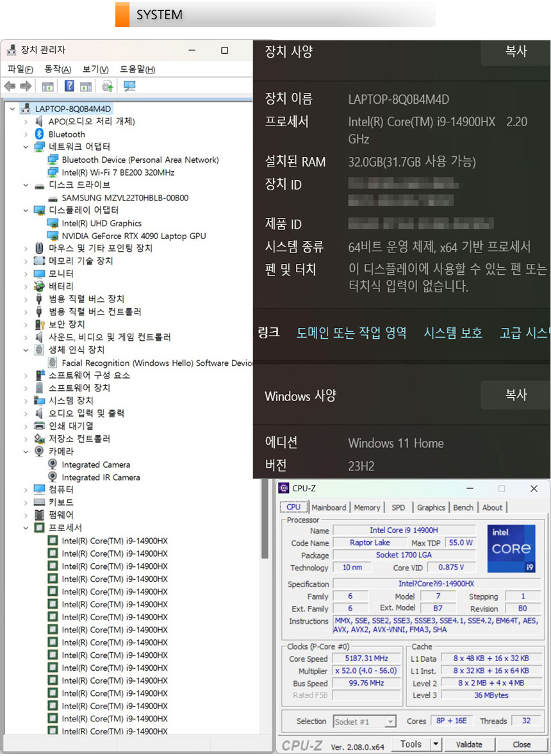Viewport: 551px width, 756px height.
Task: Click the forward arrow in Device Manager toolbar
Action: point(26,86)
